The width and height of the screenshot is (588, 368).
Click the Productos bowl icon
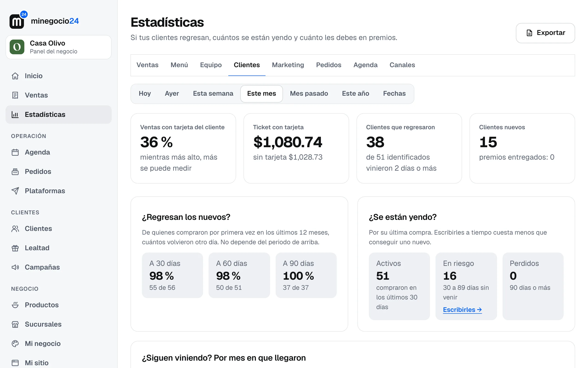tap(15, 305)
